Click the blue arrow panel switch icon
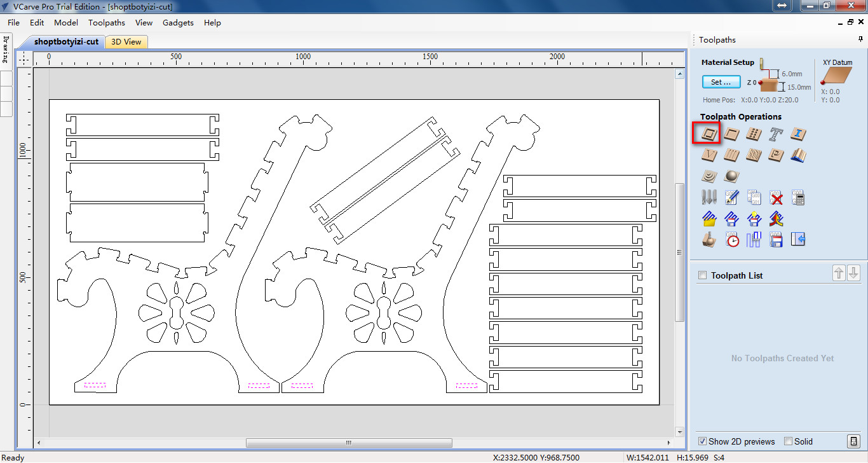This screenshot has width=868, height=463. 799,240
